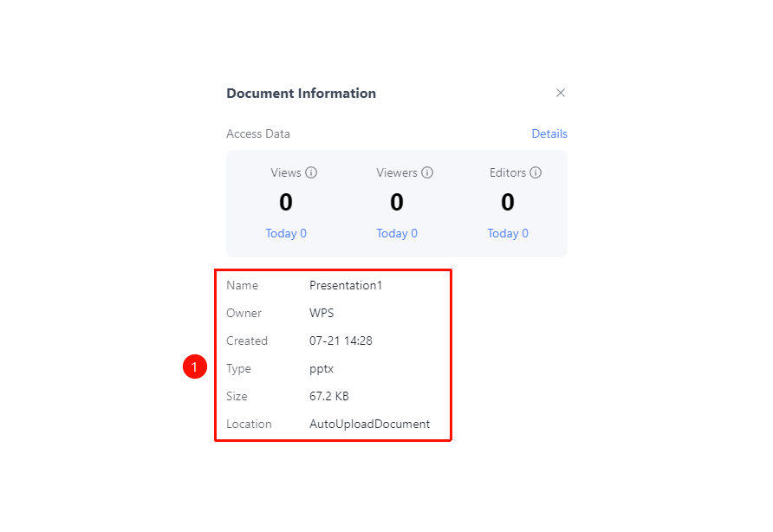The width and height of the screenshot is (773, 532).
Task: Click the Access Data heading
Action: click(x=258, y=133)
